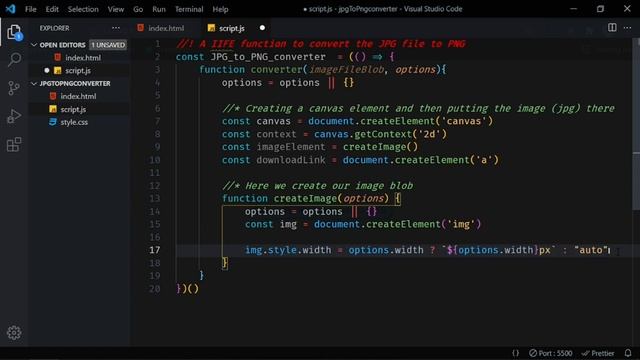Screen dimensions: 640x360
Task: Open the Manage gear menu
Action: click(x=14, y=333)
